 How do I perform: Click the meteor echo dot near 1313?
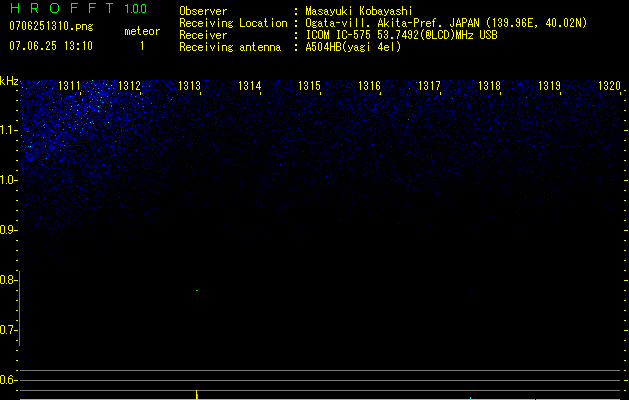click(x=197, y=290)
